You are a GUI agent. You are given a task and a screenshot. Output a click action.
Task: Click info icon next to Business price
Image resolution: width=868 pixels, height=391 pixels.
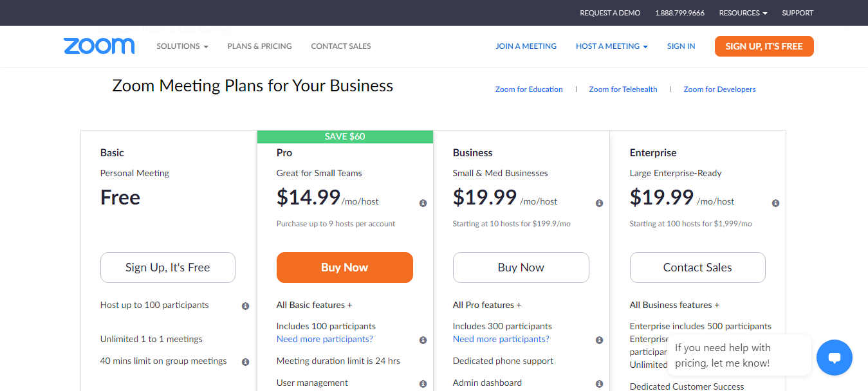(x=599, y=203)
